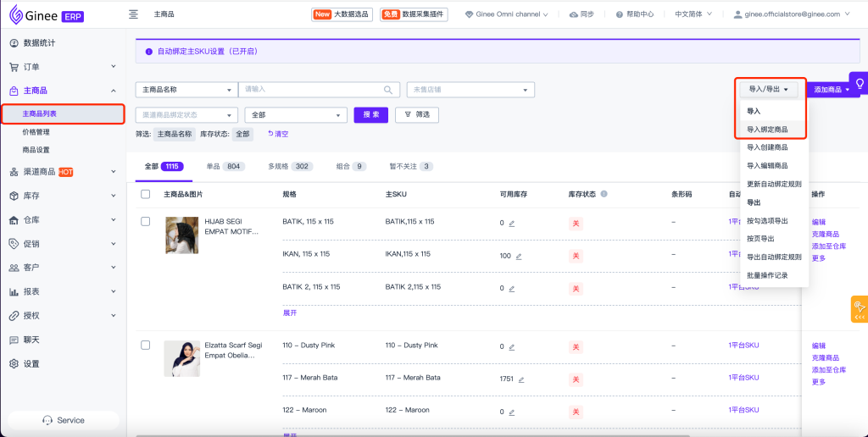Switch to the multi-variation tab with 302
This screenshot has width=868, height=437.
[x=290, y=167]
